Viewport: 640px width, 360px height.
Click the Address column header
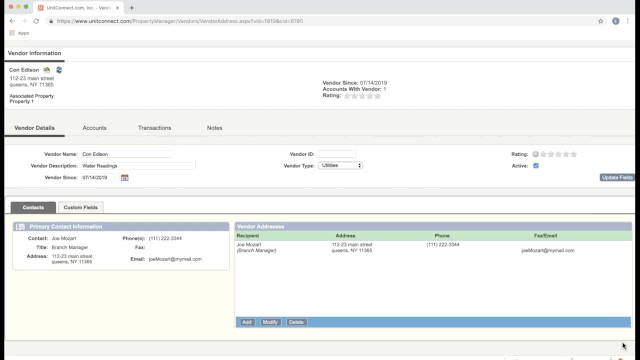tap(345, 236)
